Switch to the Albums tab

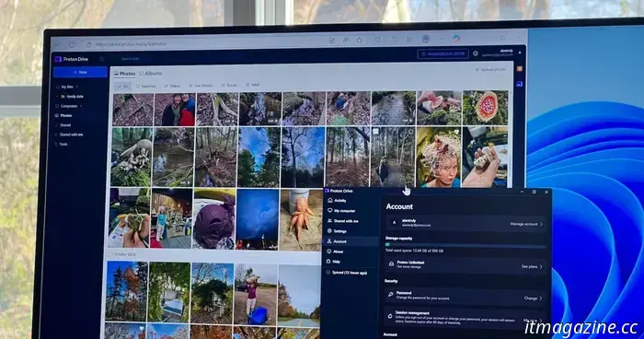[151, 73]
